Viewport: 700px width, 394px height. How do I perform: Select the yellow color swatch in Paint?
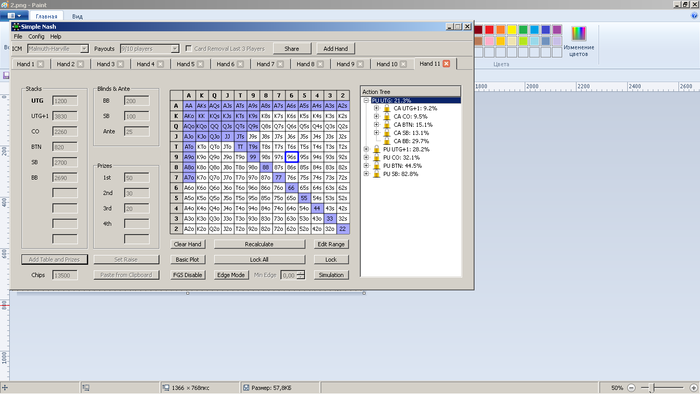pyautogui.click(x=512, y=30)
